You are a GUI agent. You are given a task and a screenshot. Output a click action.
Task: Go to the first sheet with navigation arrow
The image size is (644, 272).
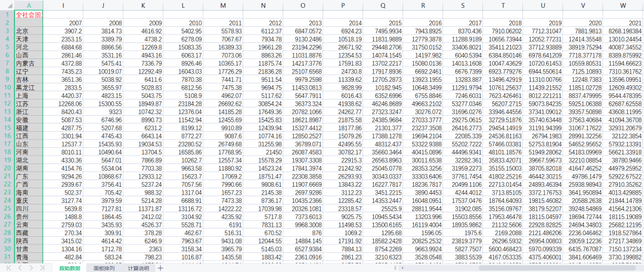click(9, 268)
